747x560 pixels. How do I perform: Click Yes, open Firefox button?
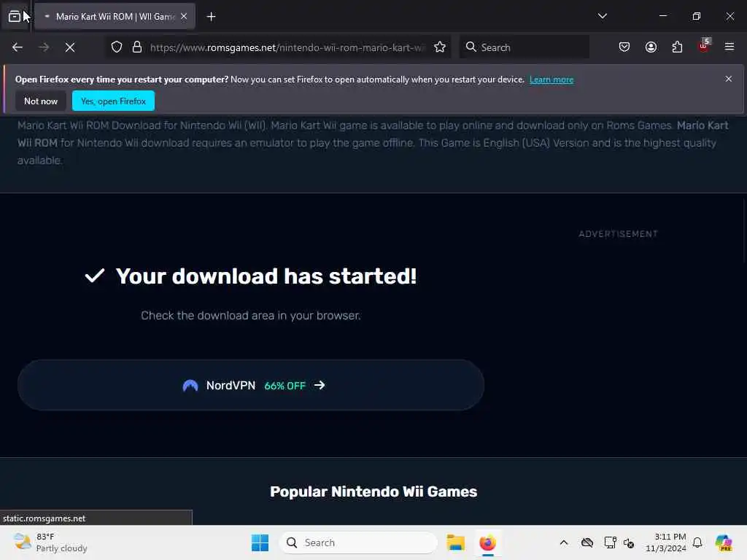click(x=113, y=101)
